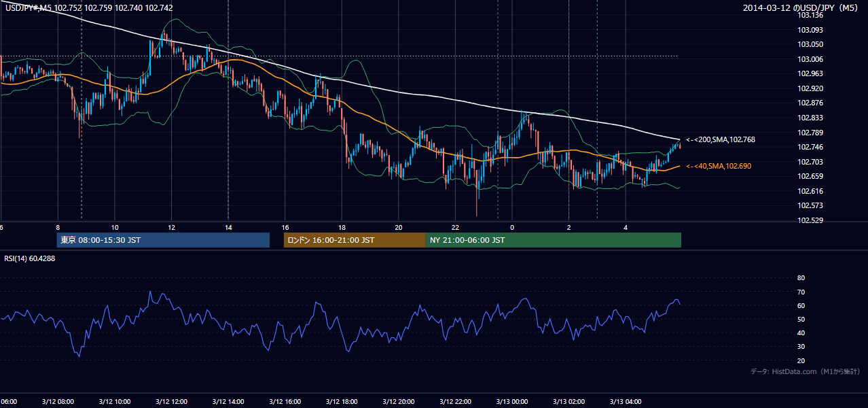
Task: Click hour 12 on the chart axis
Action: click(171, 227)
